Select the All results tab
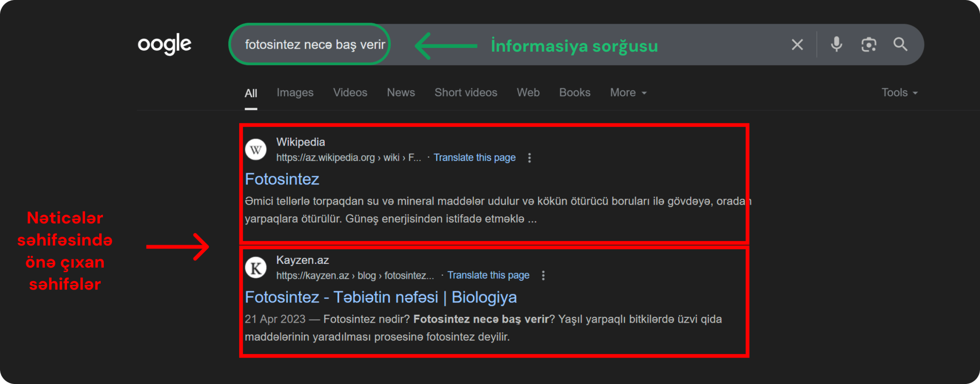Screen dimensions: 980x384 [x=251, y=93]
